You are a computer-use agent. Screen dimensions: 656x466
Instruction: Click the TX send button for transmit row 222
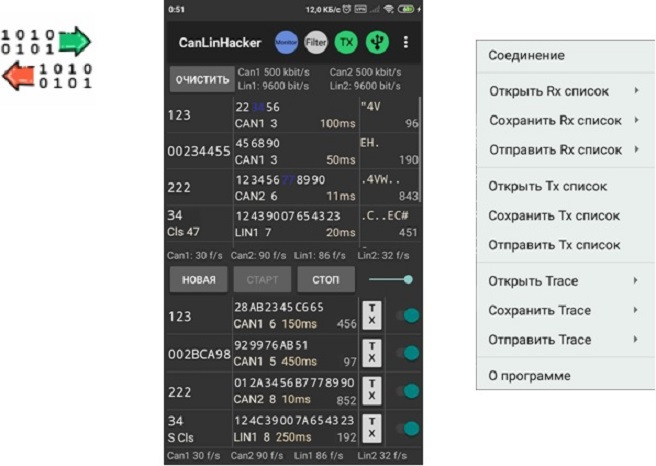(x=372, y=391)
